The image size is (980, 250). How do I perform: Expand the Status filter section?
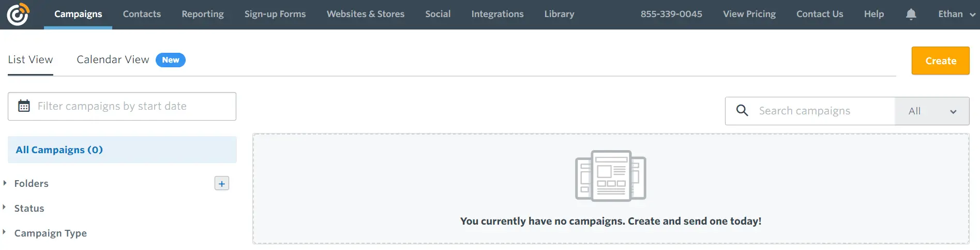coord(29,208)
